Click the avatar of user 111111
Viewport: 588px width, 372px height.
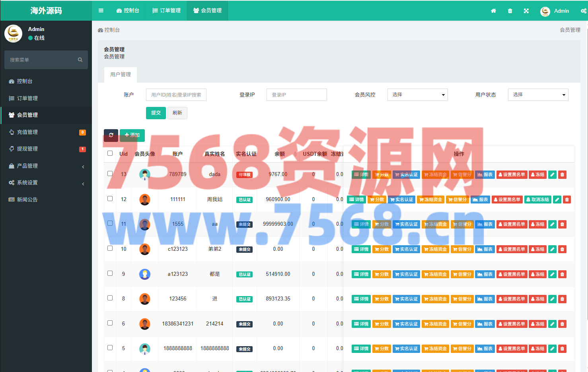[145, 200]
